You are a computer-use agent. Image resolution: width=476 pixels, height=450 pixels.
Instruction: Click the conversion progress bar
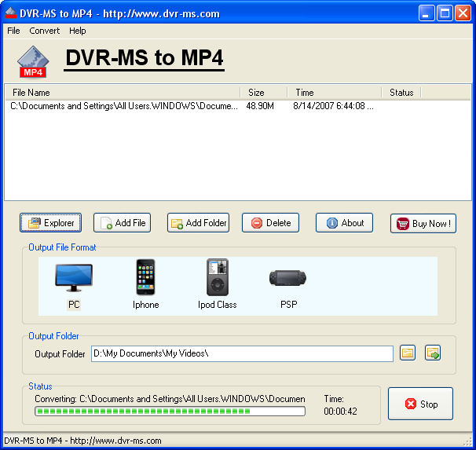170,412
